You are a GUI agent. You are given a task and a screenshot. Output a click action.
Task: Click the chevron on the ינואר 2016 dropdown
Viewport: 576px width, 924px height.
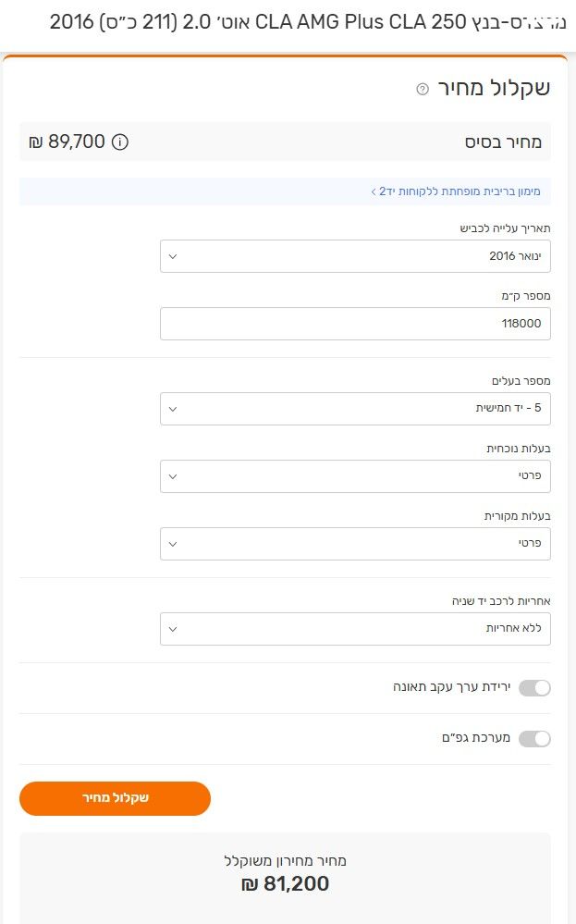pos(173,256)
